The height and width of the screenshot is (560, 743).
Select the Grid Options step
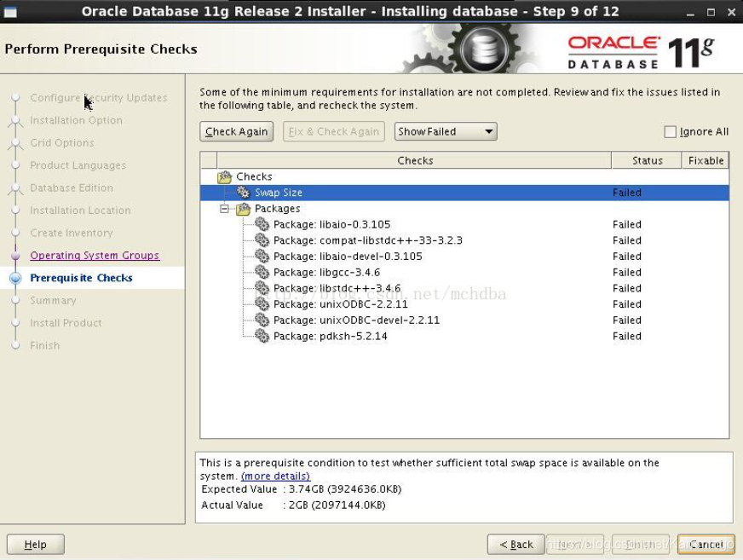[x=62, y=142]
